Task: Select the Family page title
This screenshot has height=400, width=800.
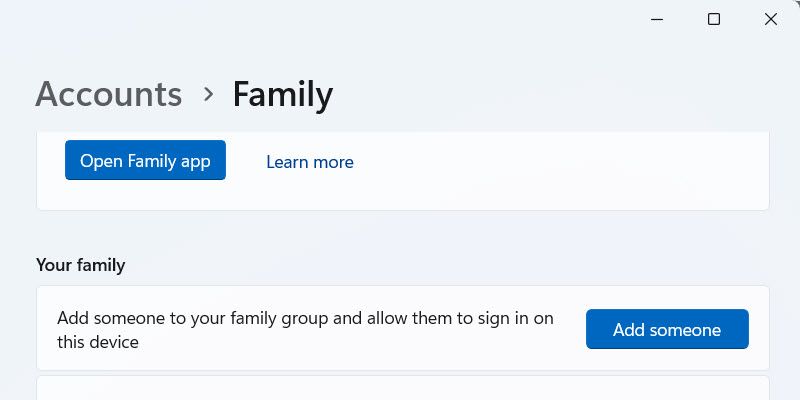Action: 283,94
